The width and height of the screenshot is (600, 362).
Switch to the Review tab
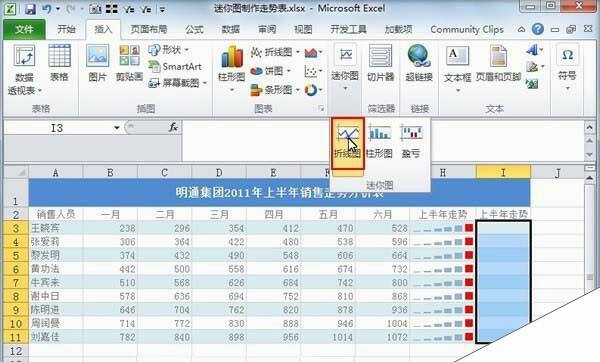pyautogui.click(x=267, y=29)
